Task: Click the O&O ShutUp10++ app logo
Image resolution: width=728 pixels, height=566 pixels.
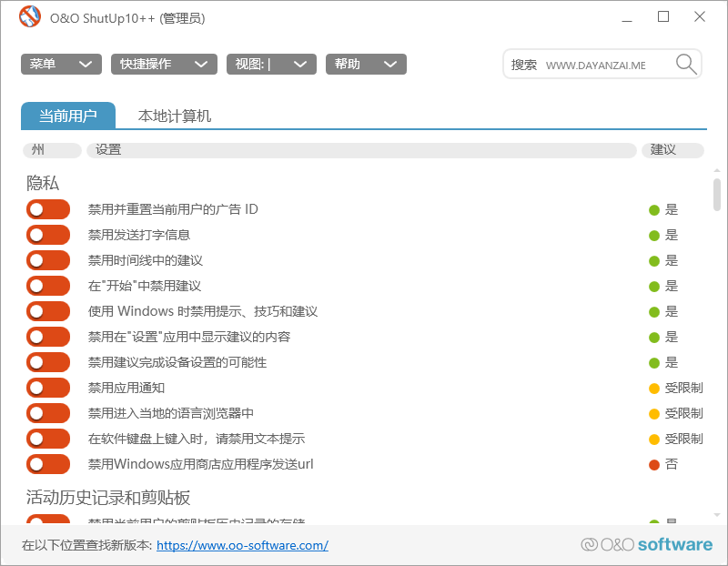Action: (x=30, y=17)
